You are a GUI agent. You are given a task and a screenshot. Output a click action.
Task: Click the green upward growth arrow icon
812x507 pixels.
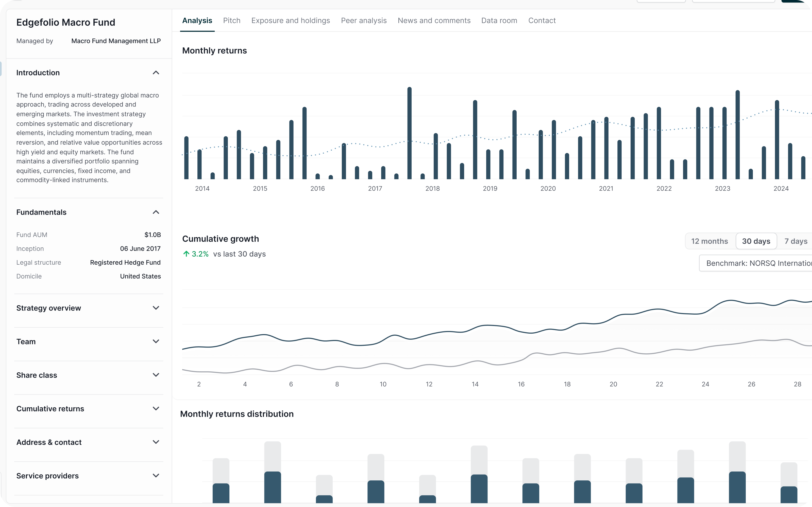[x=186, y=254]
